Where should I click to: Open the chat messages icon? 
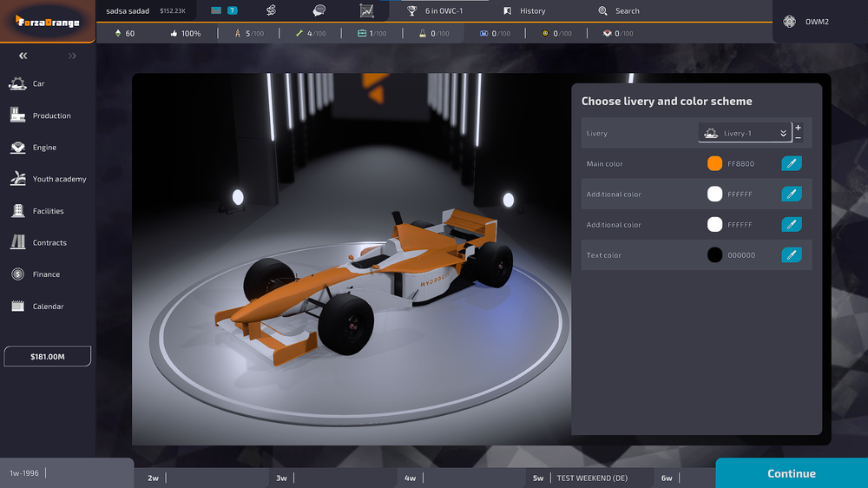[319, 10]
